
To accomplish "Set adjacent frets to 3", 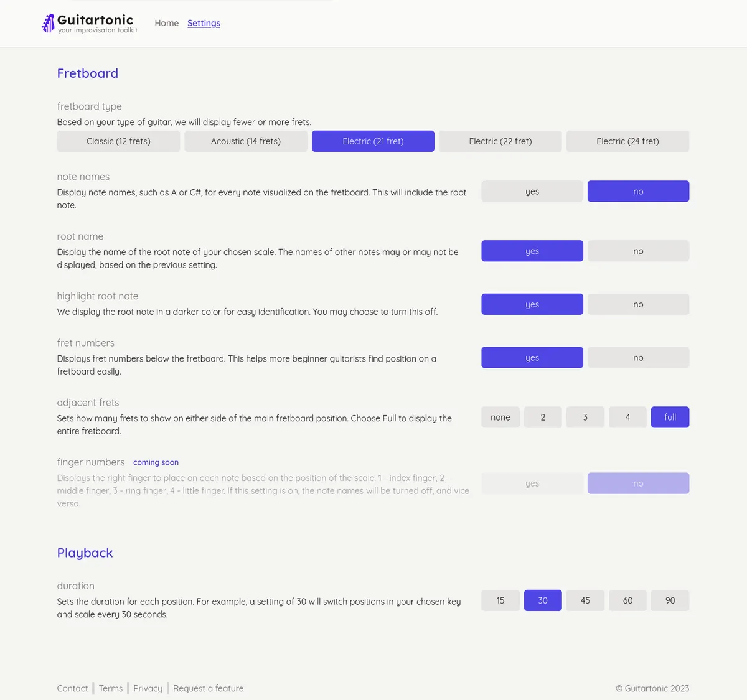I will pos(585,417).
